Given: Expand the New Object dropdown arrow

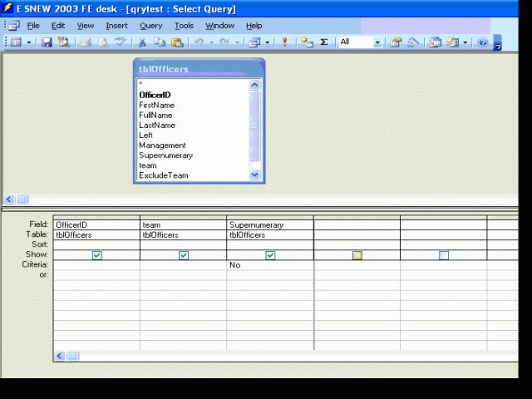Looking at the screenshot, I should (465, 42).
